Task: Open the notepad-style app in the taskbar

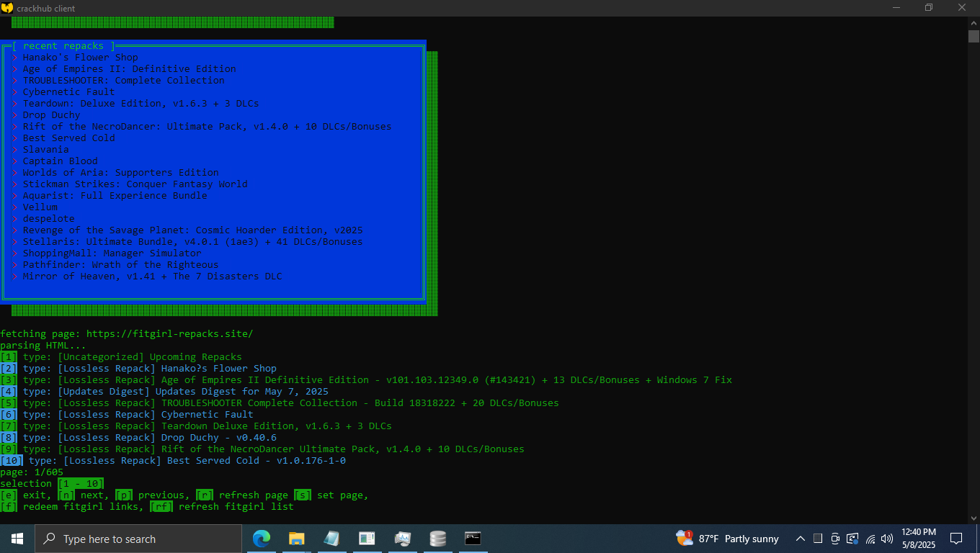Action: click(x=331, y=539)
